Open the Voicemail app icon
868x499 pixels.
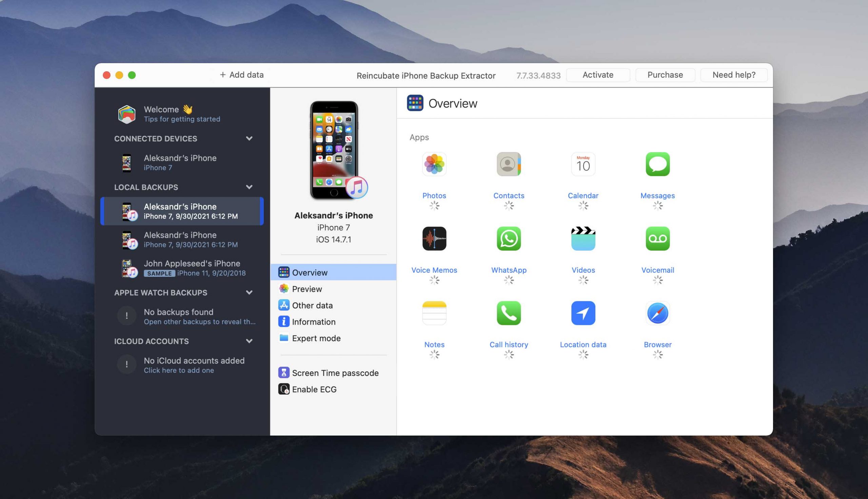(657, 238)
